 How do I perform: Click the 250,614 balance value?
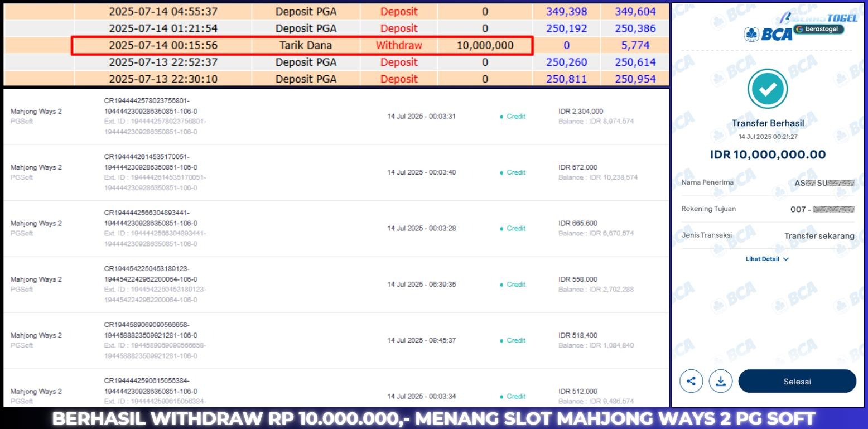point(635,62)
